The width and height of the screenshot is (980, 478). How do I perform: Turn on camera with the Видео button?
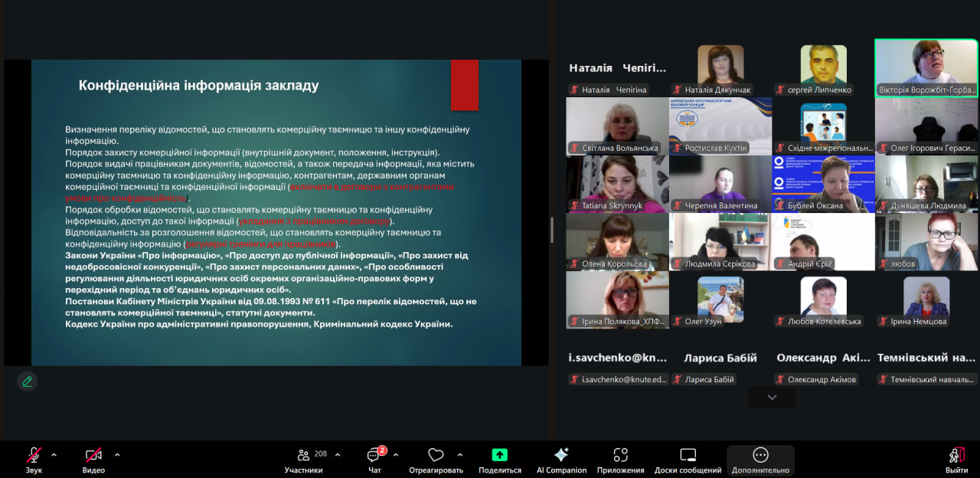93,455
